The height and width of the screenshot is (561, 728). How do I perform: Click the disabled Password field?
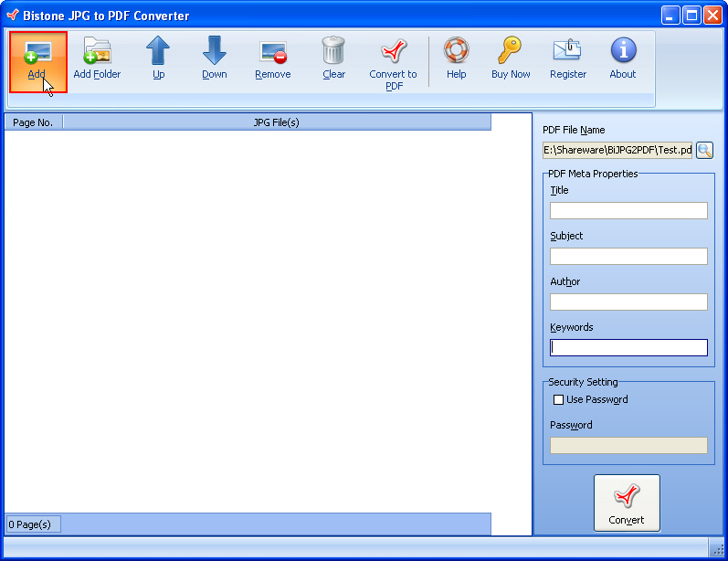click(x=628, y=445)
